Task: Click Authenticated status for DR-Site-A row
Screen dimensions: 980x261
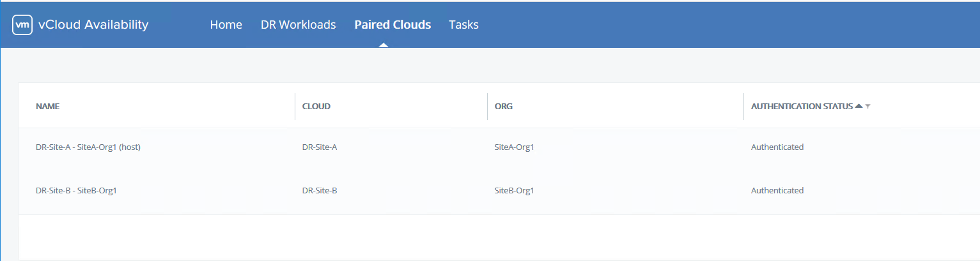Action: (x=777, y=147)
